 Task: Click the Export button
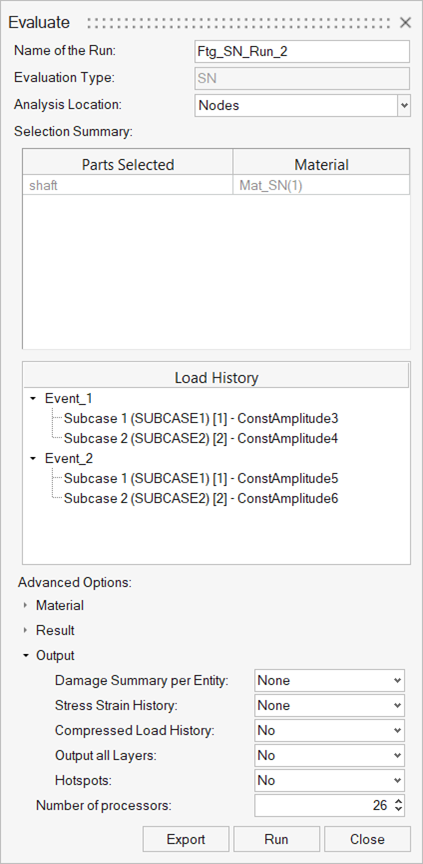(x=186, y=839)
